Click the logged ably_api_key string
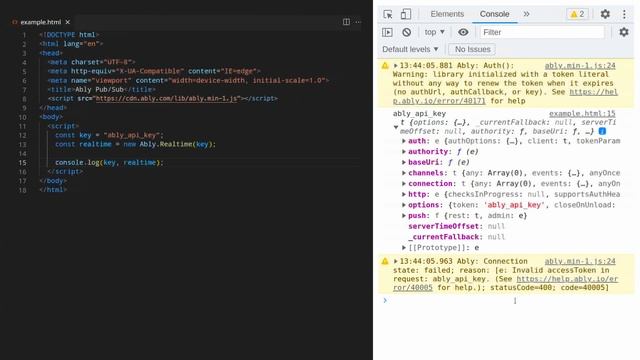The height and width of the screenshot is (360, 640). [419, 113]
